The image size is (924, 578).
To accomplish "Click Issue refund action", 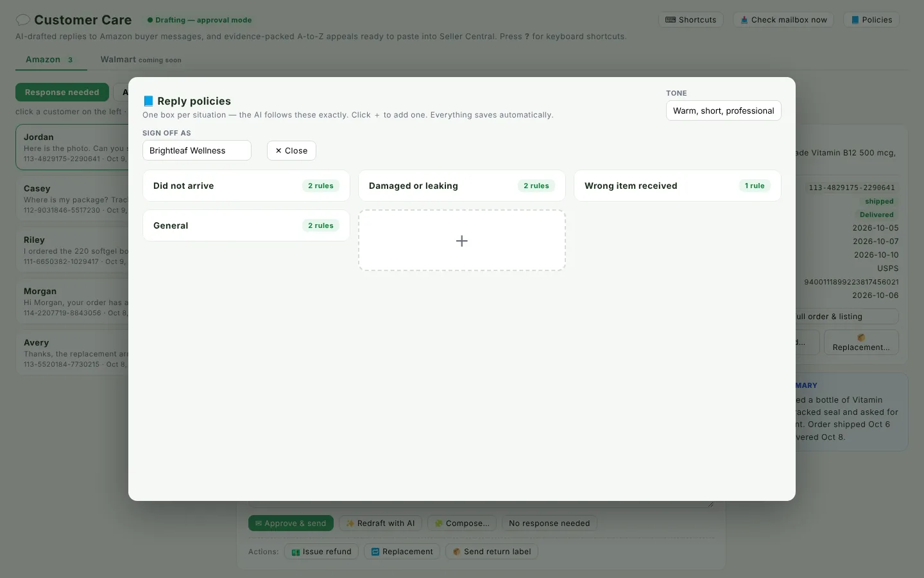I will pos(321,552).
